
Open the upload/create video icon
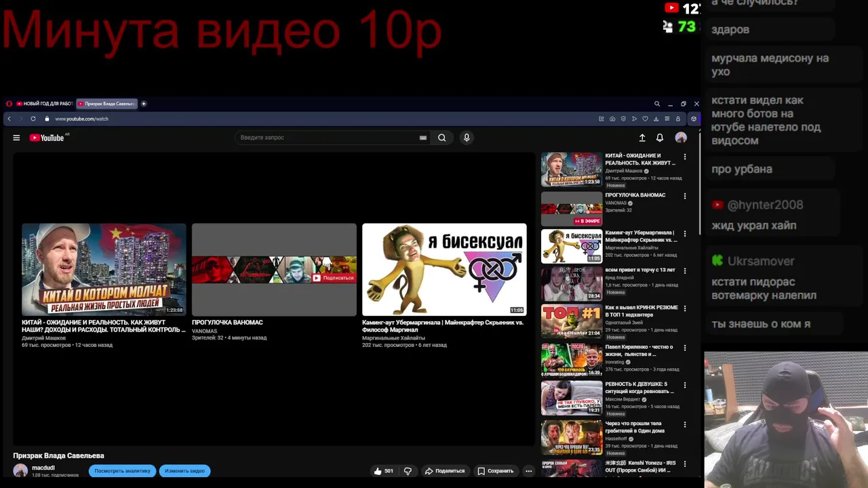click(642, 138)
